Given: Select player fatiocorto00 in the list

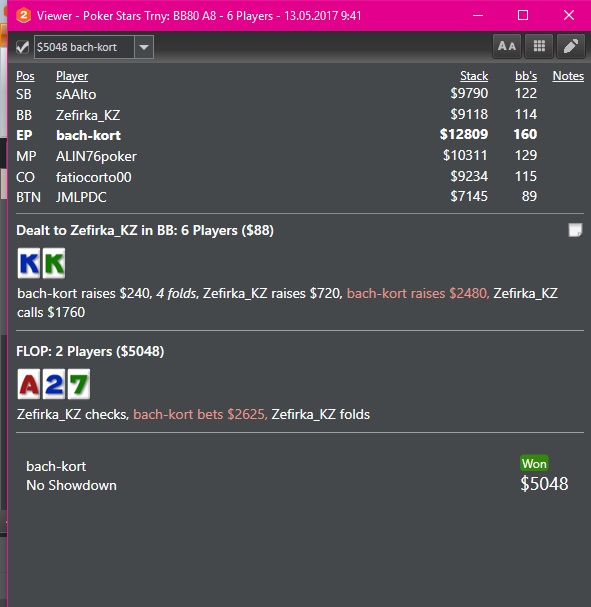Looking at the screenshot, I should (x=94, y=177).
